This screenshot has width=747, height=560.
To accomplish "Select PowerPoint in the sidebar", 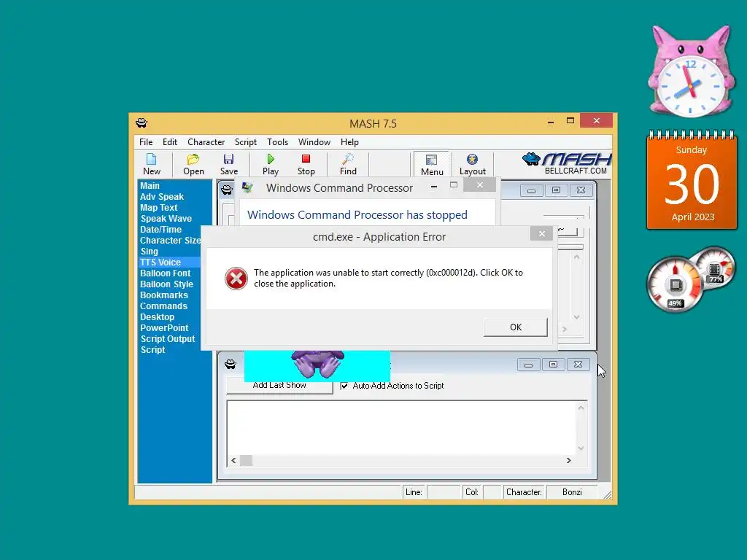I will [x=164, y=328].
